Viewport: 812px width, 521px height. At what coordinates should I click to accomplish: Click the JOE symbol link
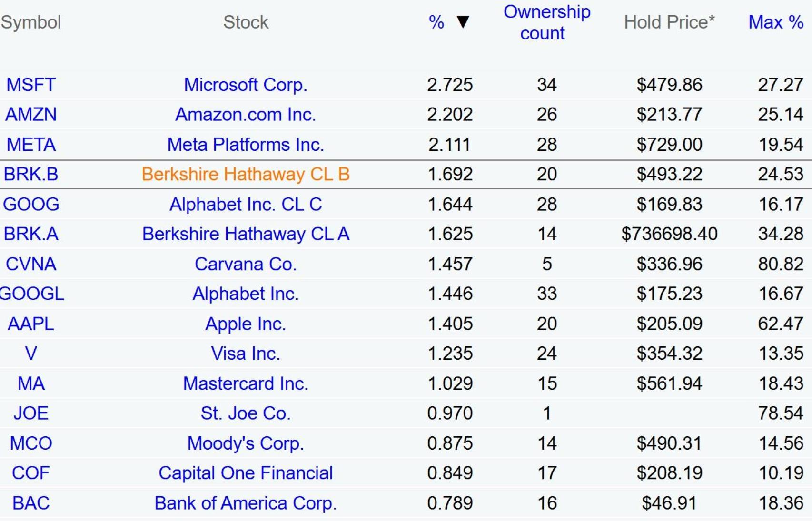(31, 413)
